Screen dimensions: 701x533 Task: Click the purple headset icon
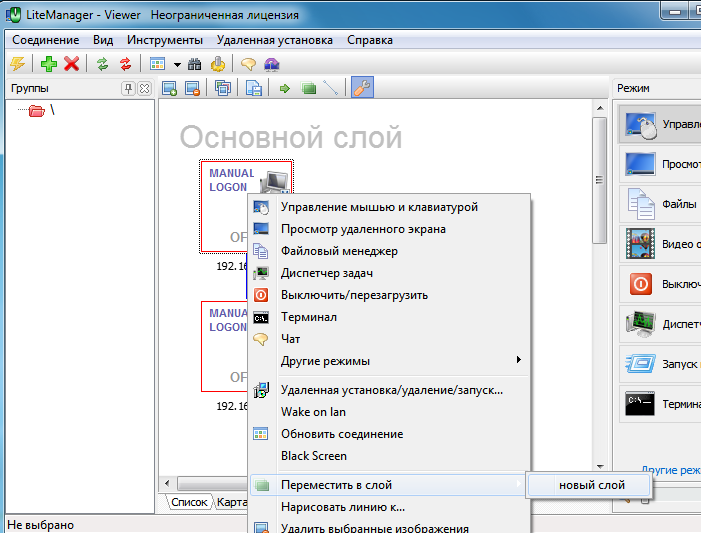271,64
